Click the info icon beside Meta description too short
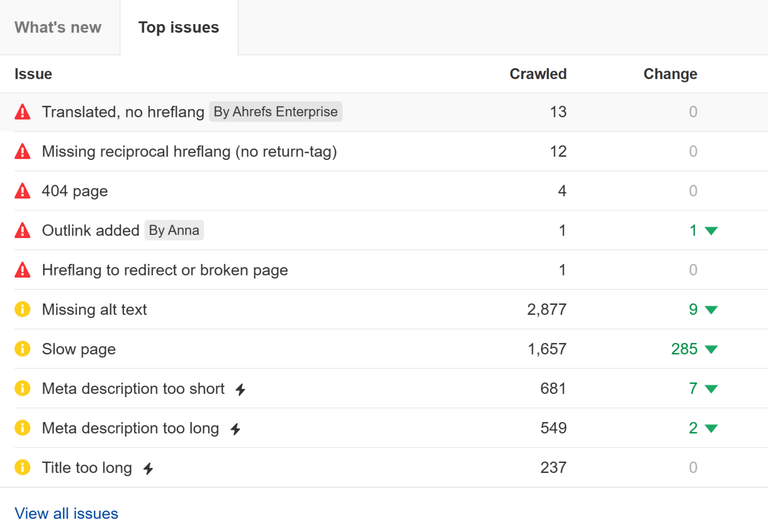768x532 pixels. tap(22, 388)
